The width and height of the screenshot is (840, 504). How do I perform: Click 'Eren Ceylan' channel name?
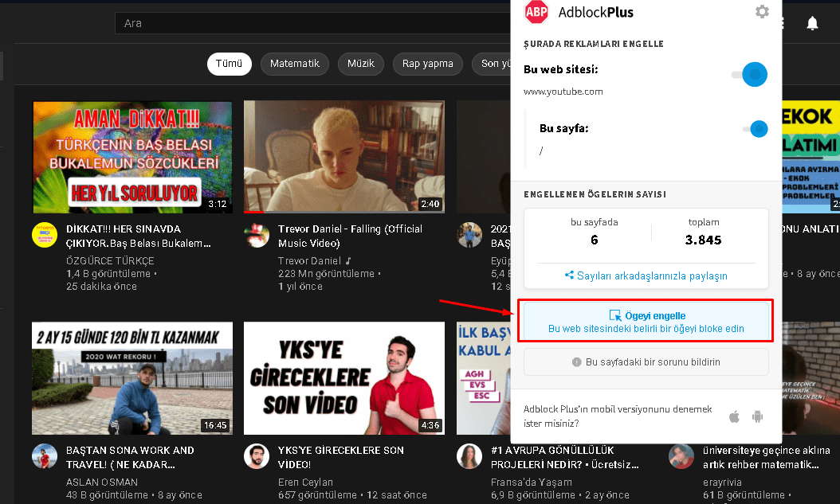pyautogui.click(x=305, y=482)
